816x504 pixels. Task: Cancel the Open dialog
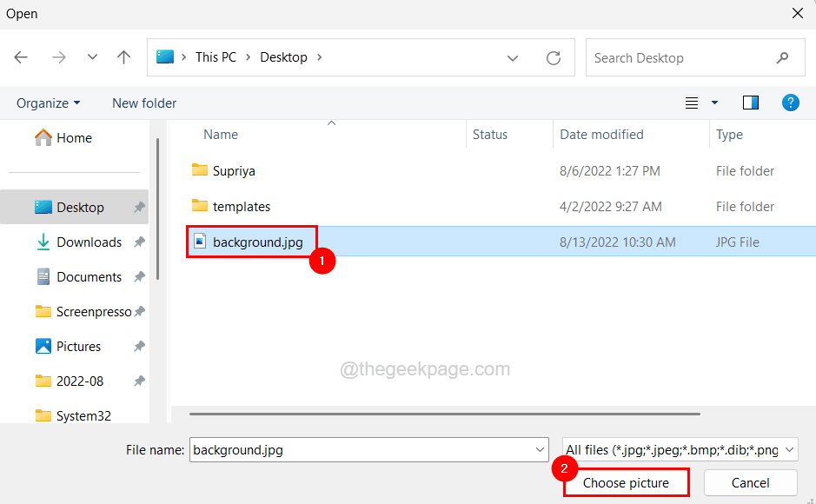749,482
